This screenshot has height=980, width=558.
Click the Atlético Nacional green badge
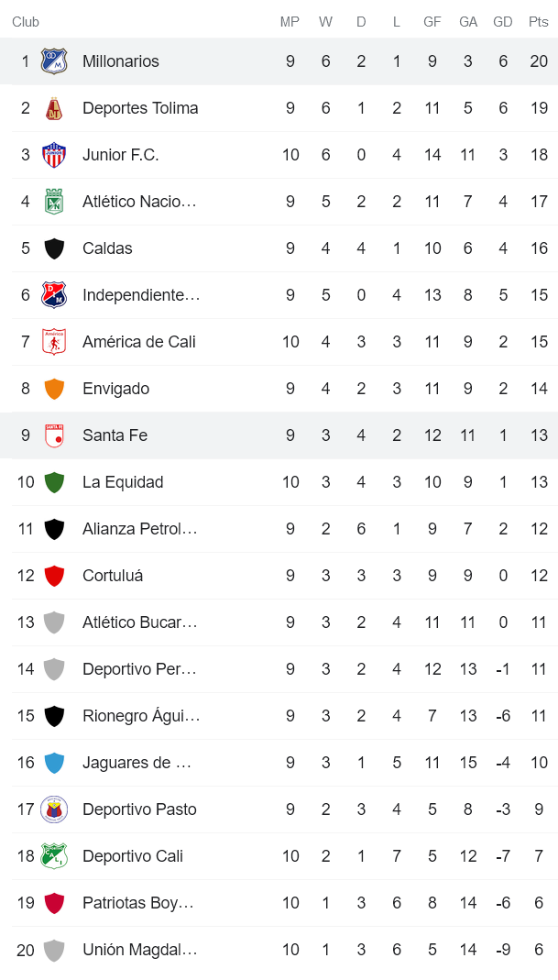point(53,202)
